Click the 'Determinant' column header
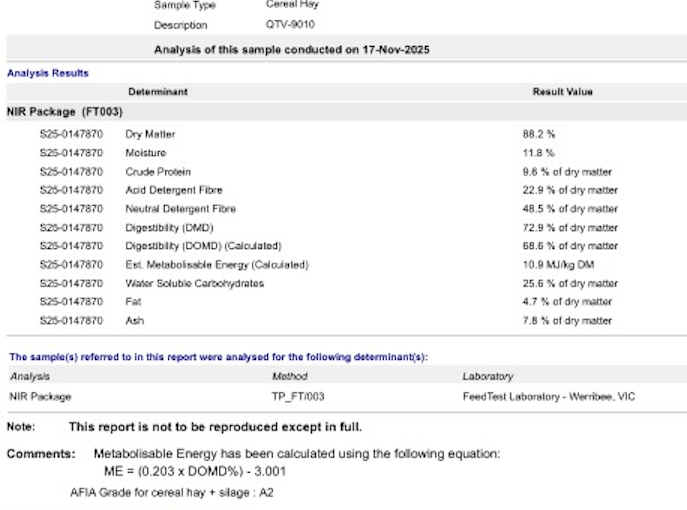The image size is (687, 510). pyautogui.click(x=157, y=92)
